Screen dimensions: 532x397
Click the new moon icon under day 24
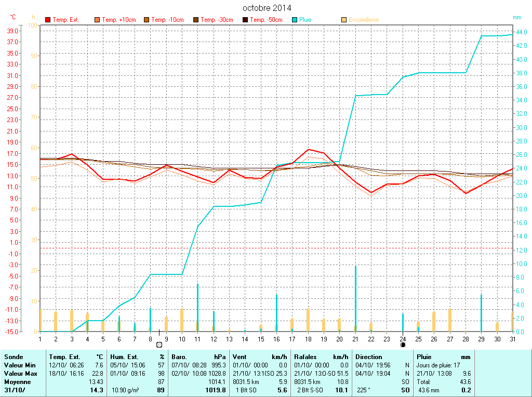[403, 345]
